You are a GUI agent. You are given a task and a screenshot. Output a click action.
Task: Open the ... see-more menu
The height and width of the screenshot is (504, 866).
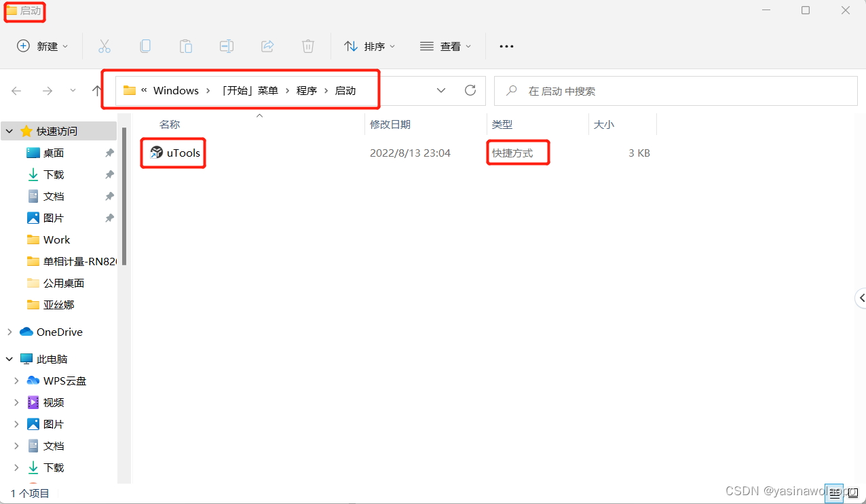click(506, 45)
